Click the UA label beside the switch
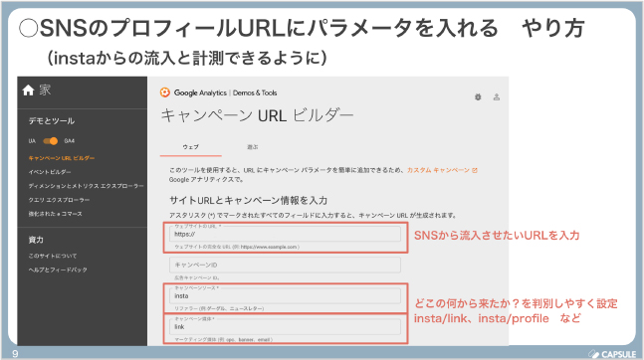 [x=32, y=141]
